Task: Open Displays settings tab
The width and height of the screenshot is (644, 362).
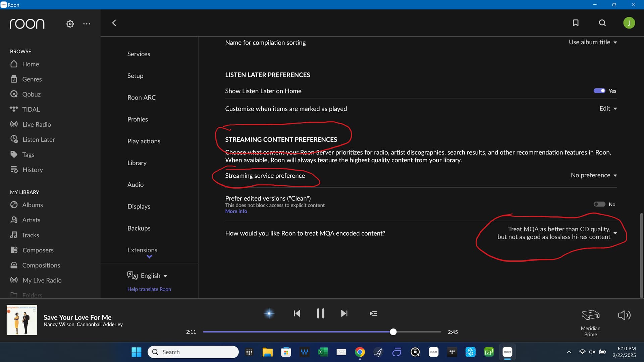Action: [139, 206]
